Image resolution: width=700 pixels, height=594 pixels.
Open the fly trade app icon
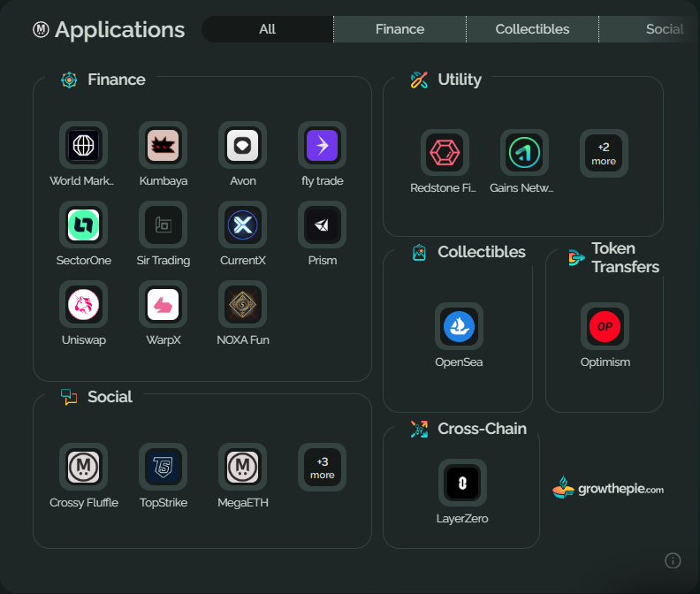pos(322,145)
